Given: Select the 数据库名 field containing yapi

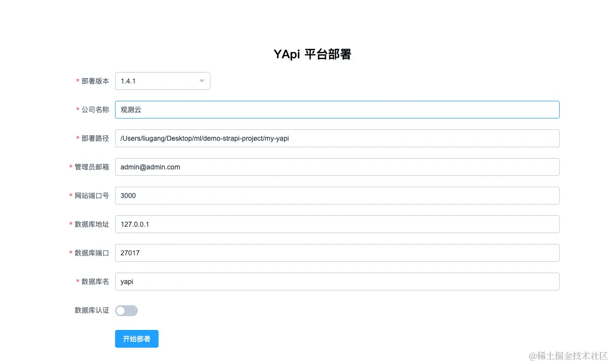Looking at the screenshot, I should point(337,282).
